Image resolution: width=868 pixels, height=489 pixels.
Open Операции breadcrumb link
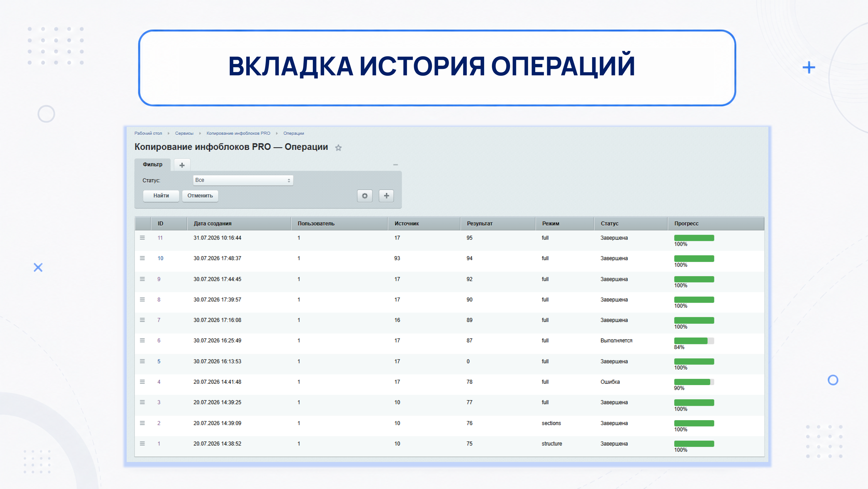point(294,133)
